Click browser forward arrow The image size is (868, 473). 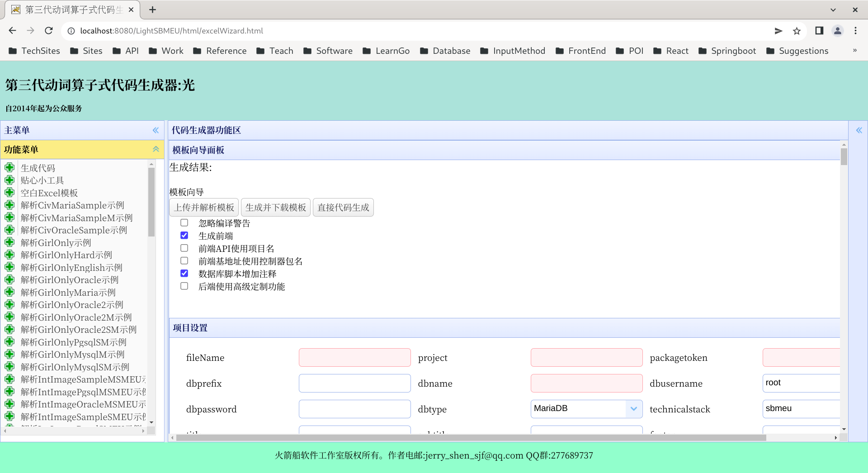pyautogui.click(x=30, y=31)
